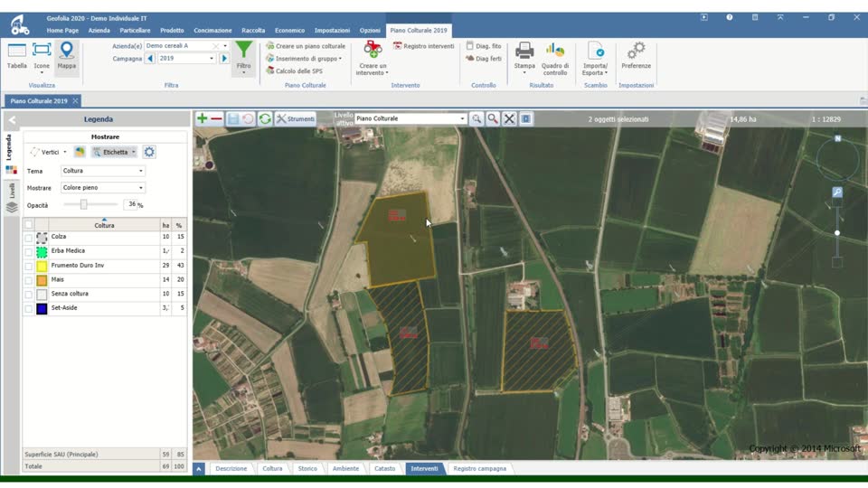Switch to the Coltura bottom tab

point(272,469)
